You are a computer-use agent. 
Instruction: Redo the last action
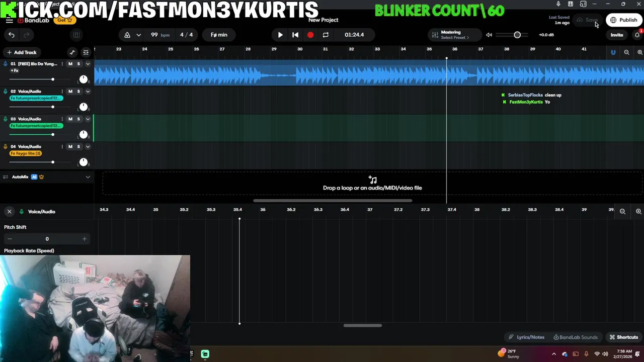pyautogui.click(x=27, y=35)
